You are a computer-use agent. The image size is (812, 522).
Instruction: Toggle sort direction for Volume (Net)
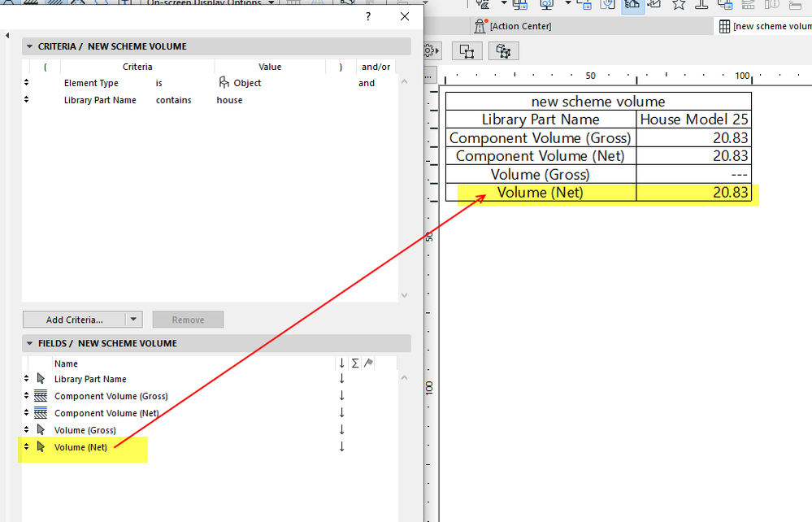pyautogui.click(x=341, y=446)
